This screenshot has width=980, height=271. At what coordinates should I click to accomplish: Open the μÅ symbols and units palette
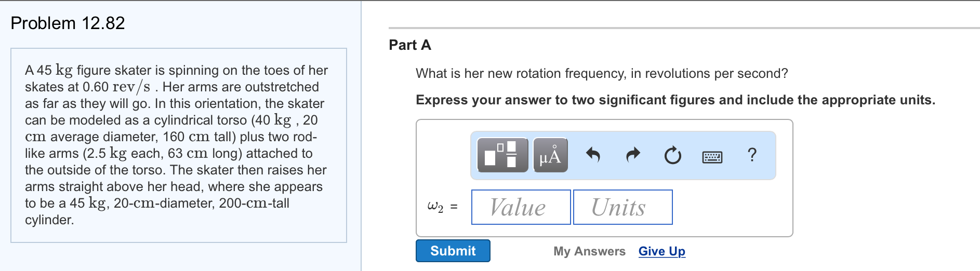pos(550,155)
